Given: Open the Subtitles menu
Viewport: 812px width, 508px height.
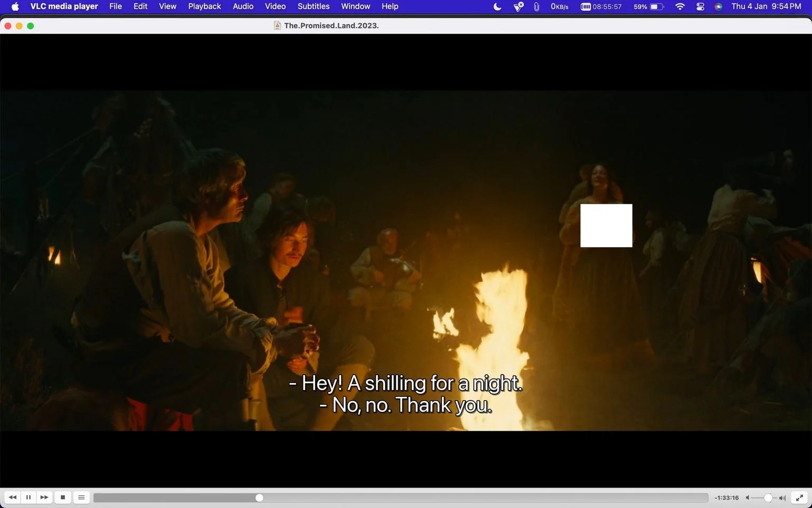Looking at the screenshot, I should [x=313, y=6].
